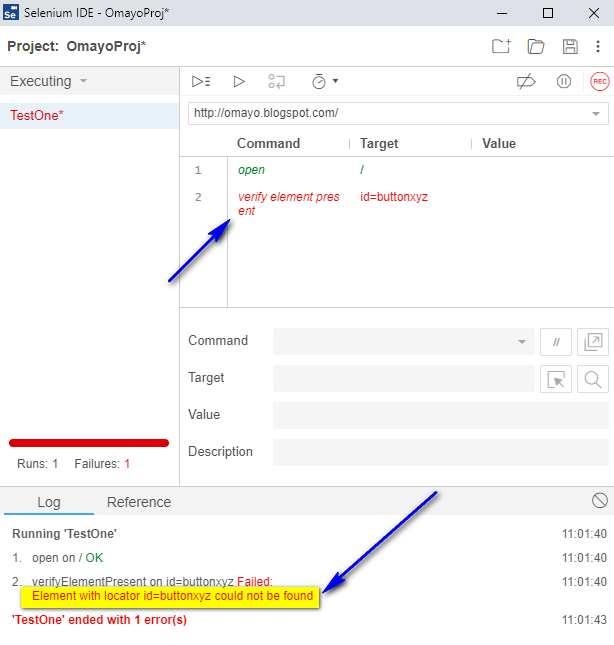Expand the speed control dropdown arrow
This screenshot has height=645, width=614.
click(336, 81)
